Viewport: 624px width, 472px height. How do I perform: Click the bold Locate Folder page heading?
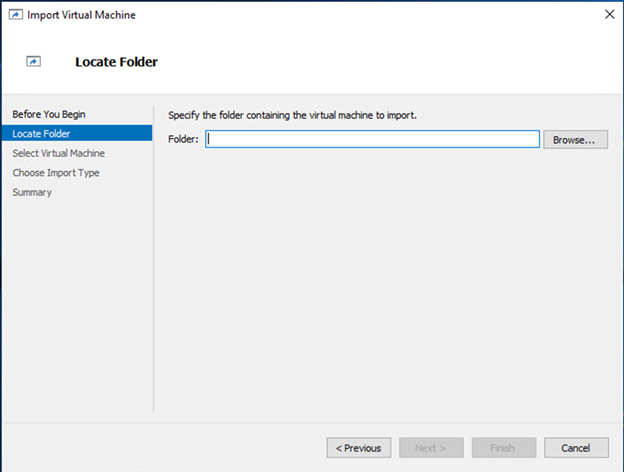click(x=117, y=62)
